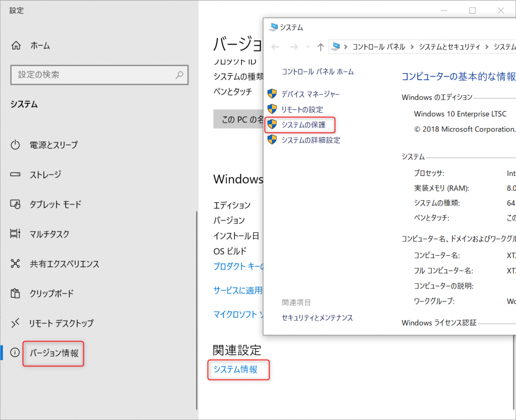The width and height of the screenshot is (516, 420).
Task: Click the power and sleep icon
Action: pos(16,145)
